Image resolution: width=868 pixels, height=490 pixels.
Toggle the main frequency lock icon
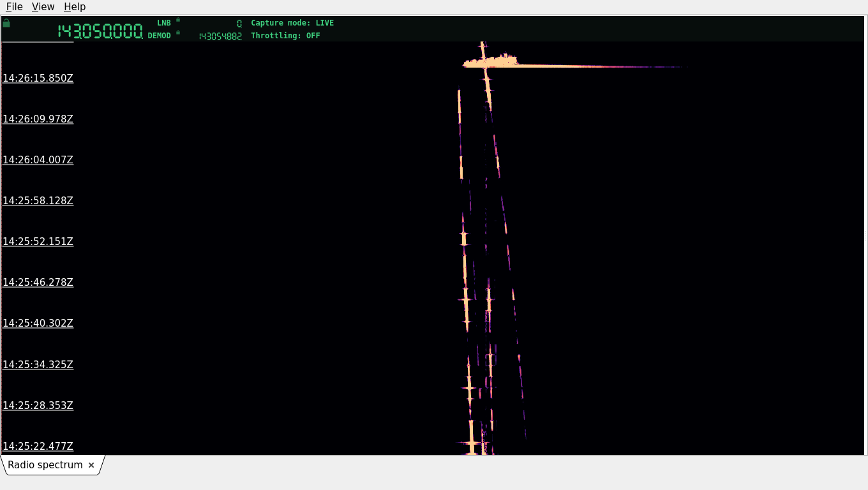tap(6, 23)
